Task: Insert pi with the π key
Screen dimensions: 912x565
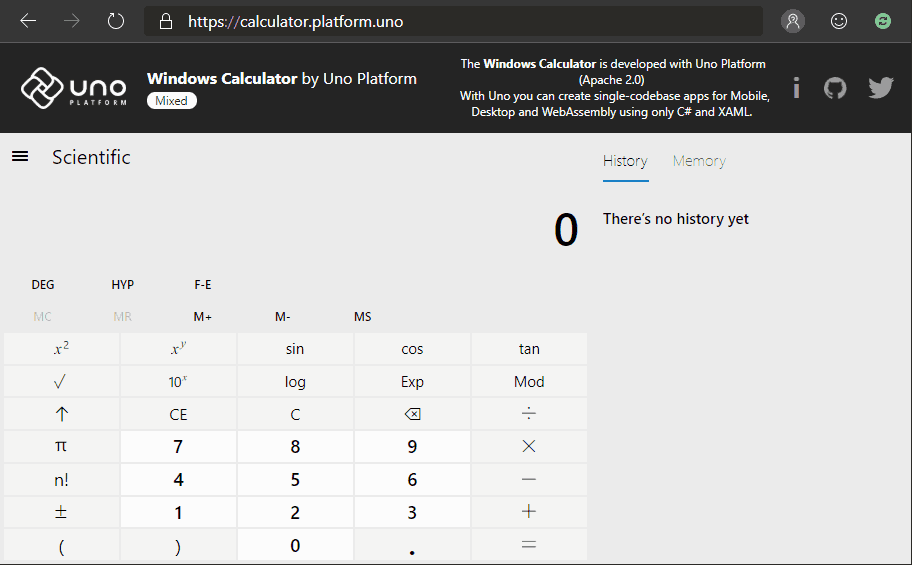Action: [x=61, y=446]
